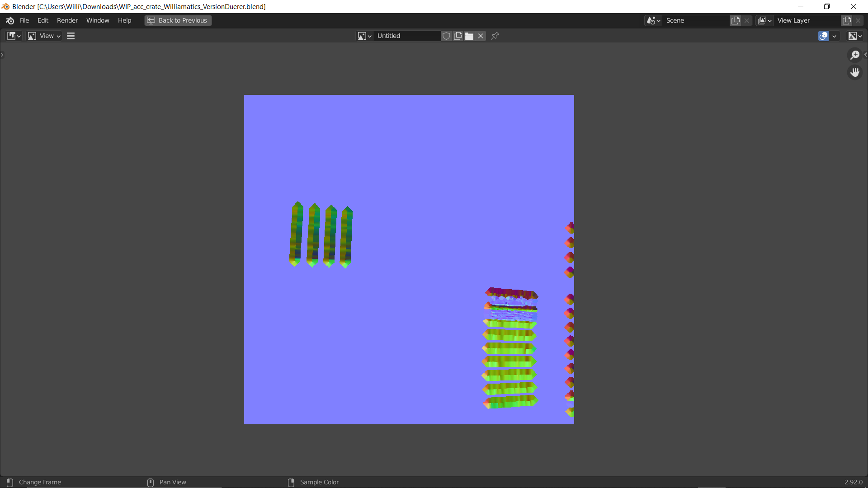Viewport: 868px width, 488px height.
Task: Open image file with folder icon
Action: click(469, 36)
